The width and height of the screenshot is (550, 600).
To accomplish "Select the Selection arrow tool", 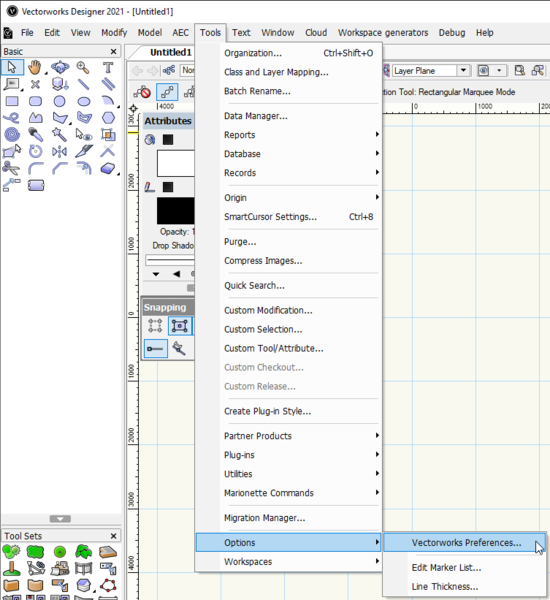I will point(12,67).
